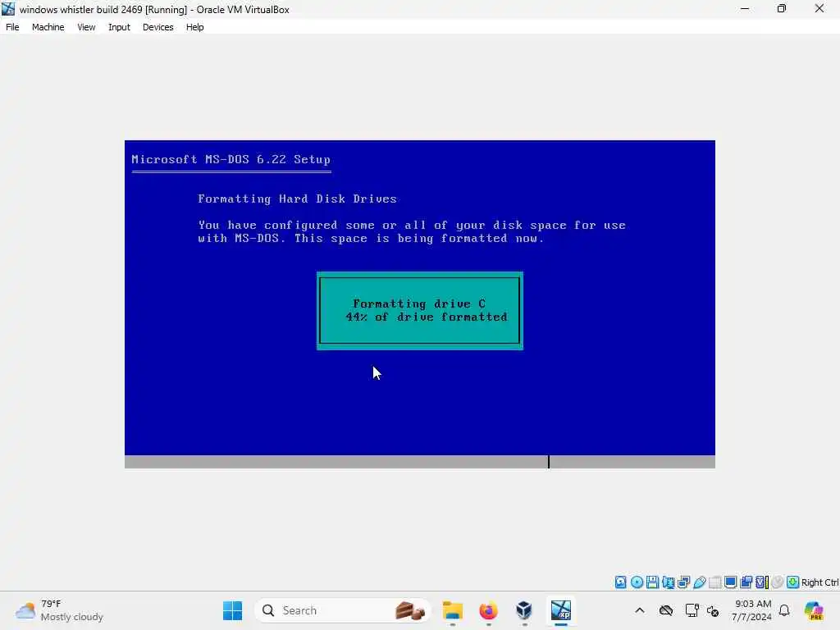The width and height of the screenshot is (840, 630).
Task: Open Firefox from taskbar
Action: 488,610
